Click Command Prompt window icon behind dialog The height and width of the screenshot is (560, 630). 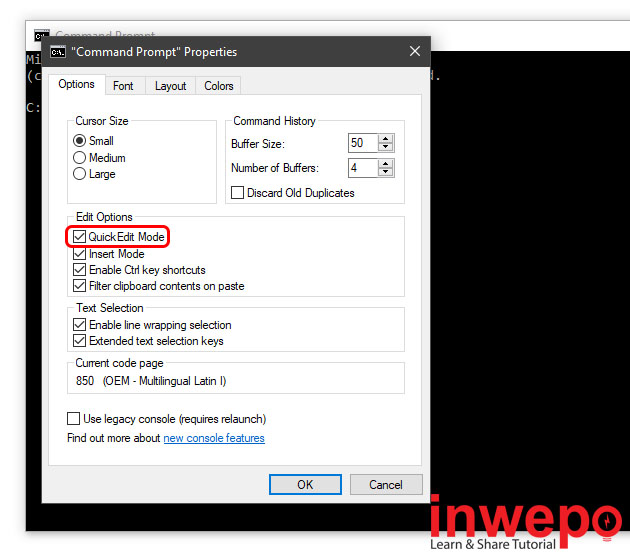click(42, 35)
